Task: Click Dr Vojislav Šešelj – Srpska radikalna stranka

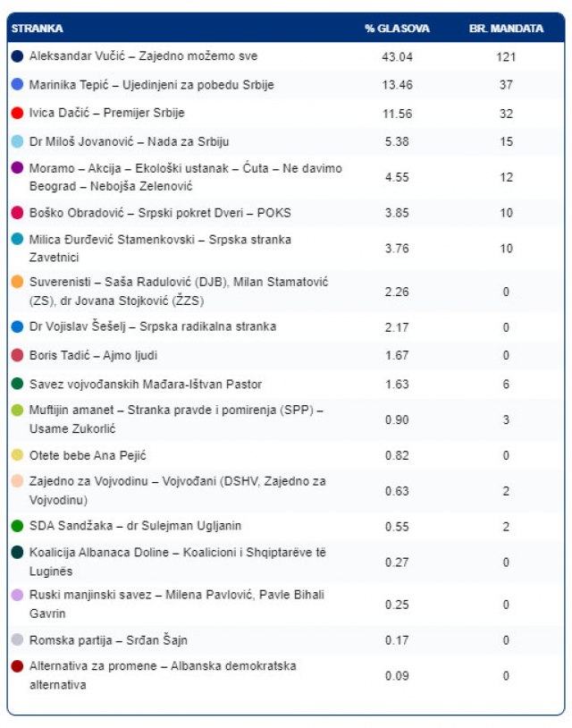Action: click(x=153, y=326)
